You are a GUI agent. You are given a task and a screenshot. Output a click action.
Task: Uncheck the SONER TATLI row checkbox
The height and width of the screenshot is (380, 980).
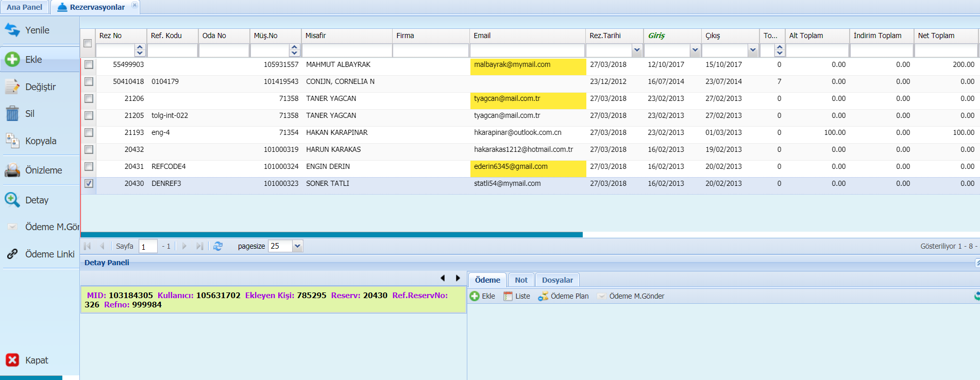tap(89, 183)
